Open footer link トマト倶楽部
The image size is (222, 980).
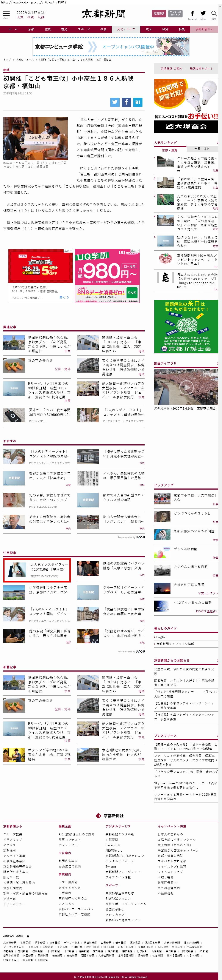[68, 882]
